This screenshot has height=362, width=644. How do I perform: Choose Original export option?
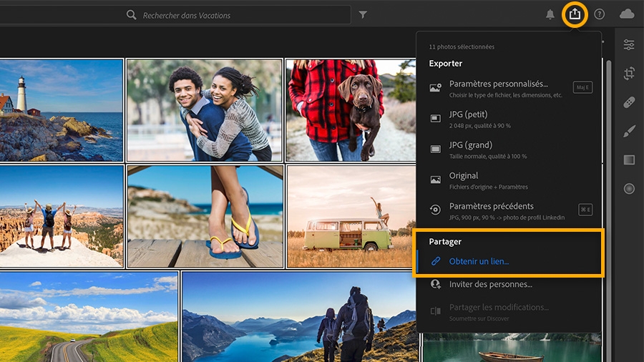tap(509, 180)
